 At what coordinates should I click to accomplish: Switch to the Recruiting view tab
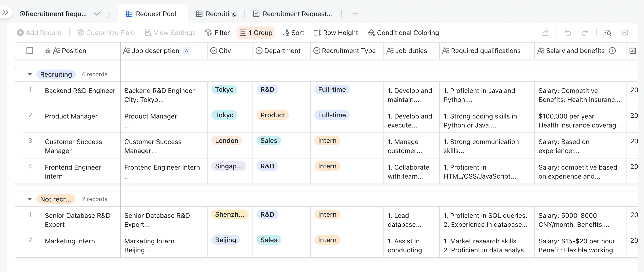pos(216,14)
